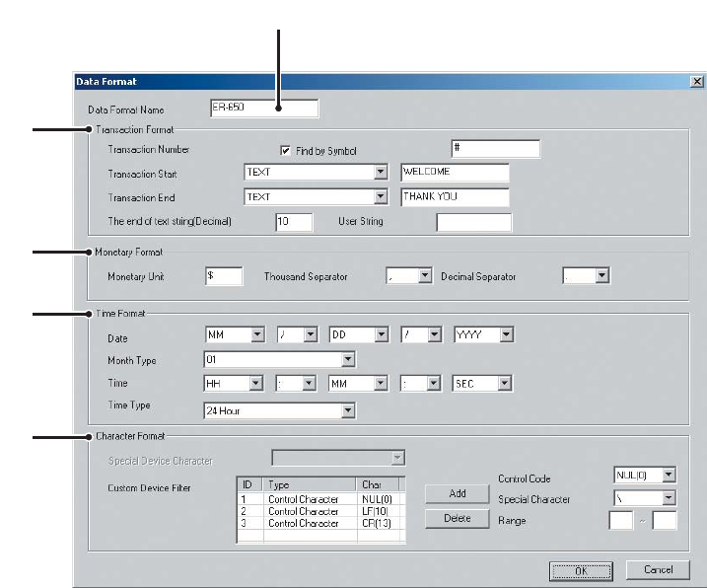
Task: Open the second time separator dropdown
Action: coord(420,384)
